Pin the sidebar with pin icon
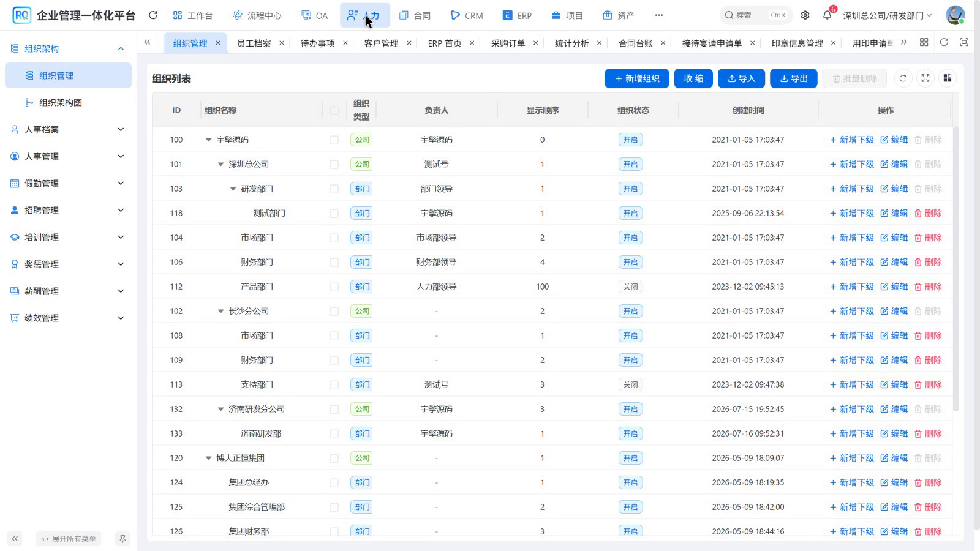Viewport: 980px width, 551px height. point(123,539)
